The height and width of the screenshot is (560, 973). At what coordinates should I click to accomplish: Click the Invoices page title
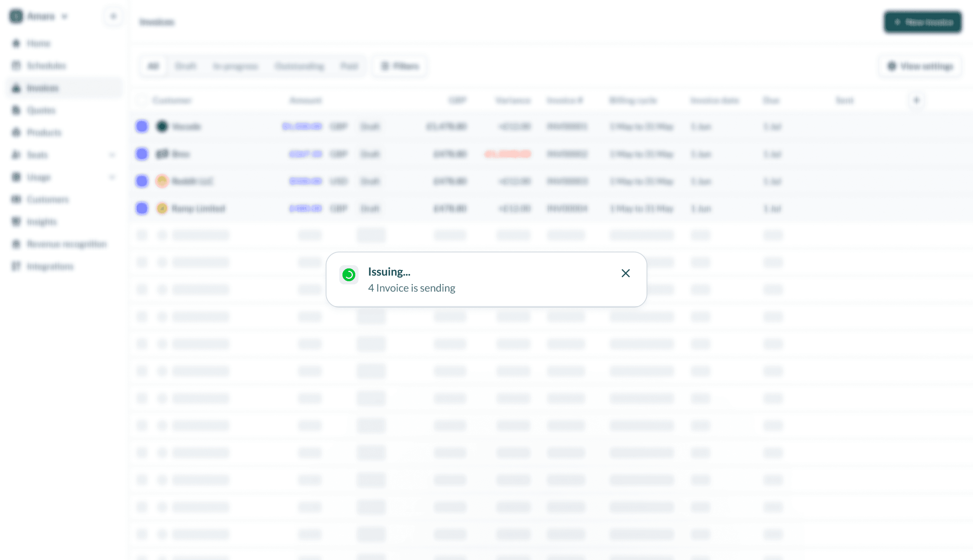tap(157, 22)
